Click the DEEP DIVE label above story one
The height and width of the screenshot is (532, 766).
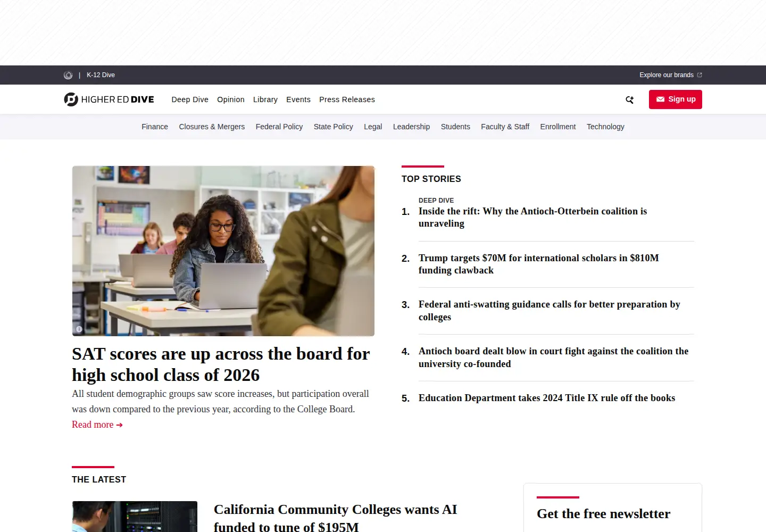pyautogui.click(x=436, y=201)
